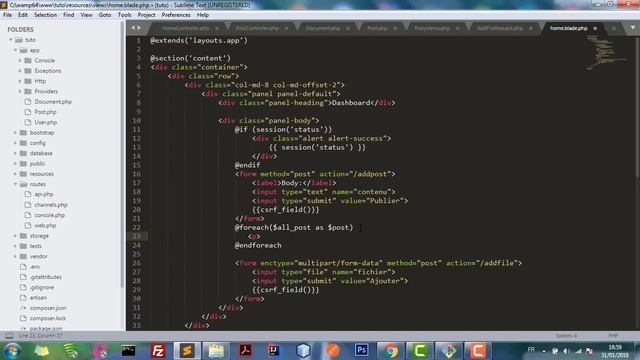Screen dimensions: 640x360
Task: Open the File menu
Action: point(7,15)
